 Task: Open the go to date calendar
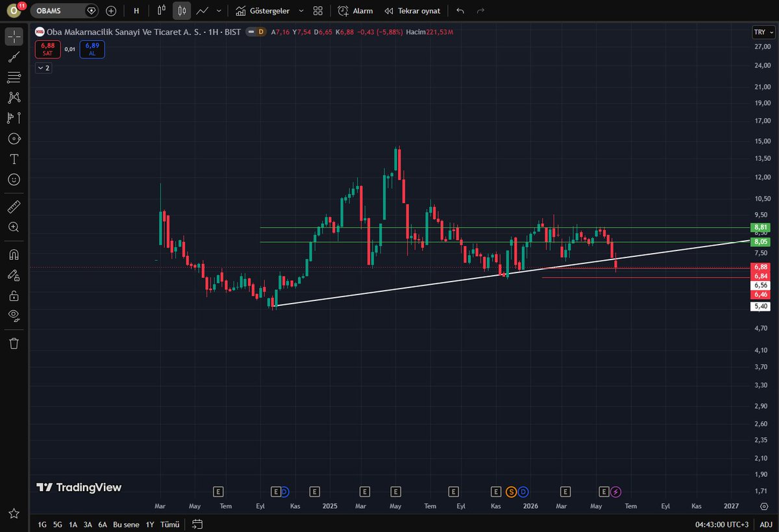[198, 524]
